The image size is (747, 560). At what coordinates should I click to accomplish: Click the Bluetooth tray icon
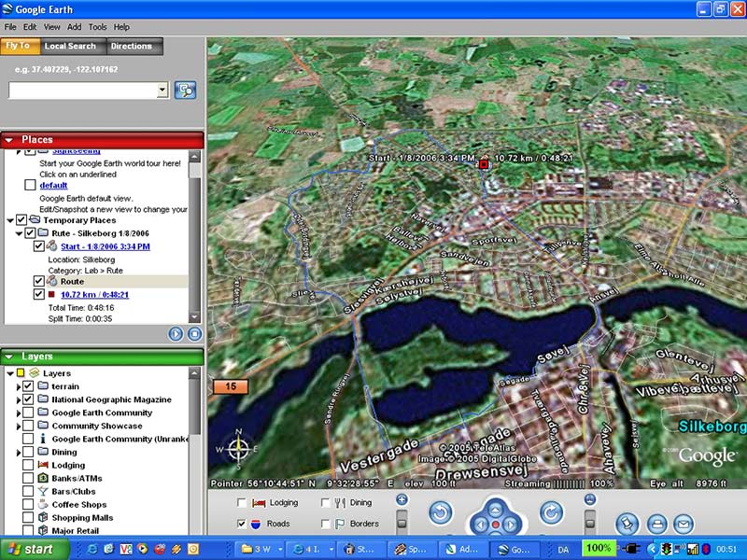[707, 549]
